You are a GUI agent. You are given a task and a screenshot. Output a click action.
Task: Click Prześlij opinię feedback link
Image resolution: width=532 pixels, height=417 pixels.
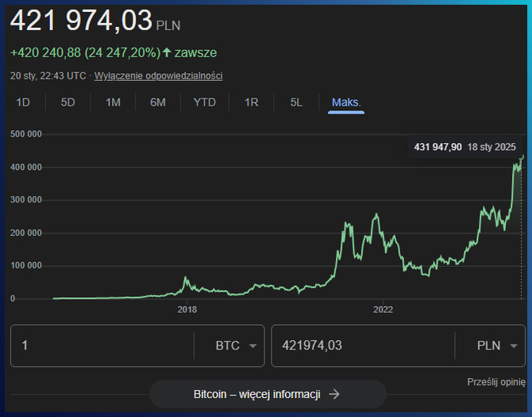(x=496, y=382)
